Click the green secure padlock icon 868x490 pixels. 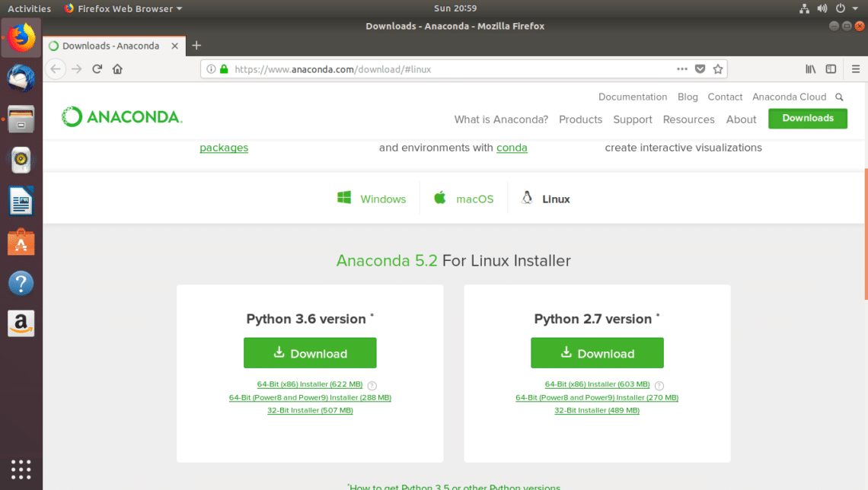(x=224, y=69)
